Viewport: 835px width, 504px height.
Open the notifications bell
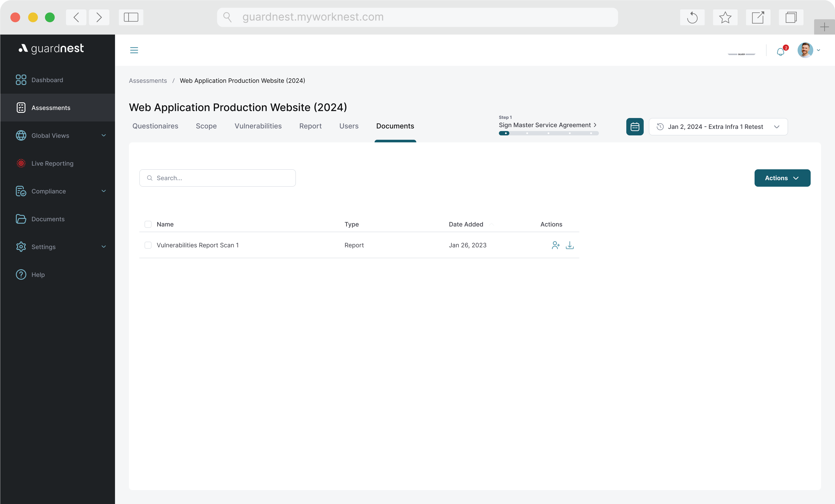(780, 52)
